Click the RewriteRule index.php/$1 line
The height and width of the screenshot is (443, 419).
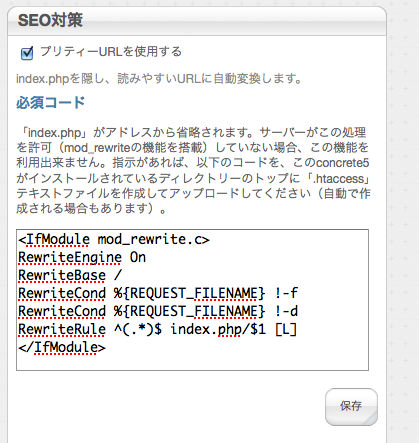(x=157, y=329)
